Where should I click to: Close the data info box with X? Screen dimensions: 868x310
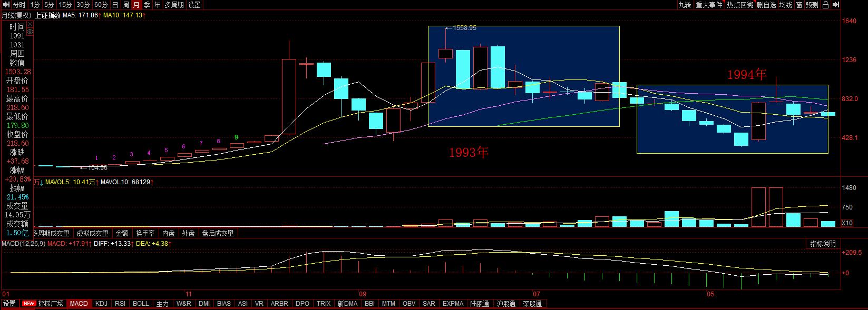(30, 24)
